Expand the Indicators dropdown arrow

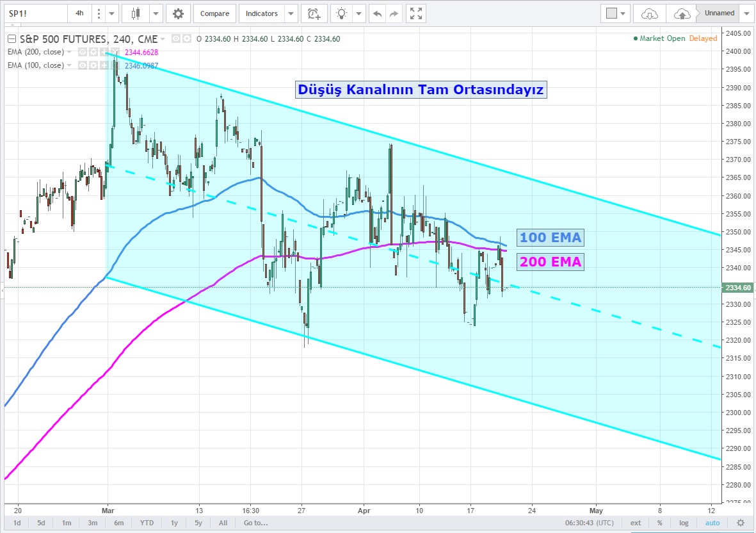[x=291, y=13]
